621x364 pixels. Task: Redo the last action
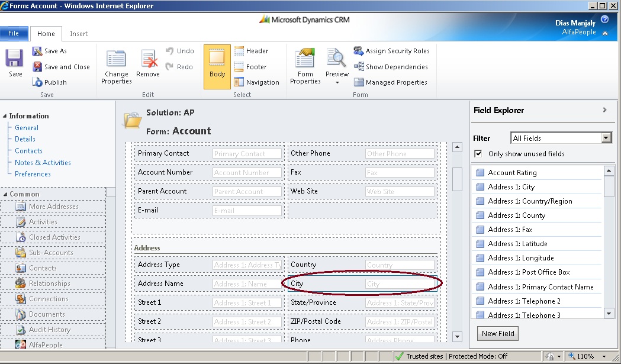point(179,67)
